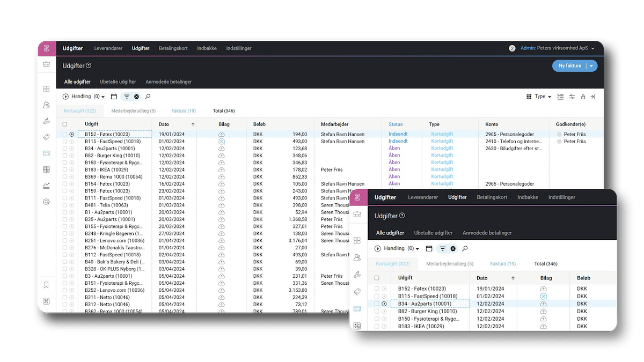Click the notification badge showing 2
The width and height of the screenshot is (644, 362).
click(x=512, y=48)
